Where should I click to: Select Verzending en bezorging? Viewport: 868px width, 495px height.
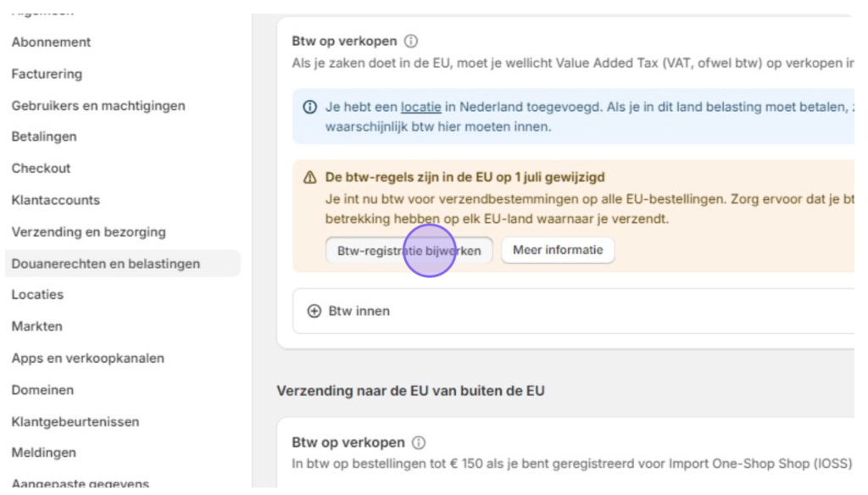[x=88, y=232]
